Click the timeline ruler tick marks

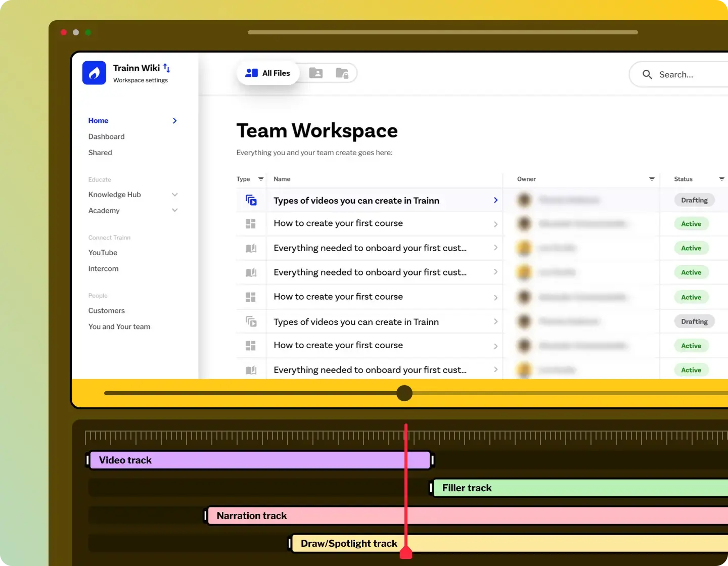[x=406, y=437]
